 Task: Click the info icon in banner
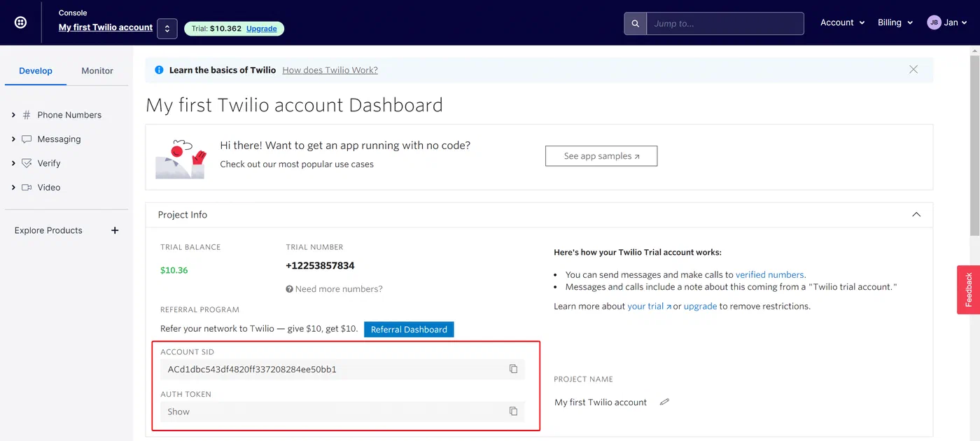coord(159,70)
